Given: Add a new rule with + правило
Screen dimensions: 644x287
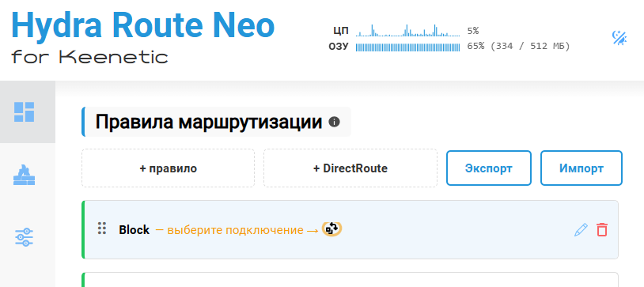Looking at the screenshot, I should pyautogui.click(x=168, y=168).
